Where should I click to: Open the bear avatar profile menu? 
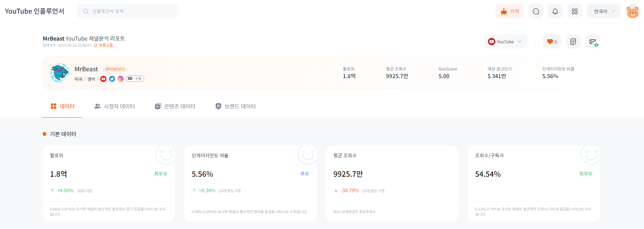tap(633, 11)
